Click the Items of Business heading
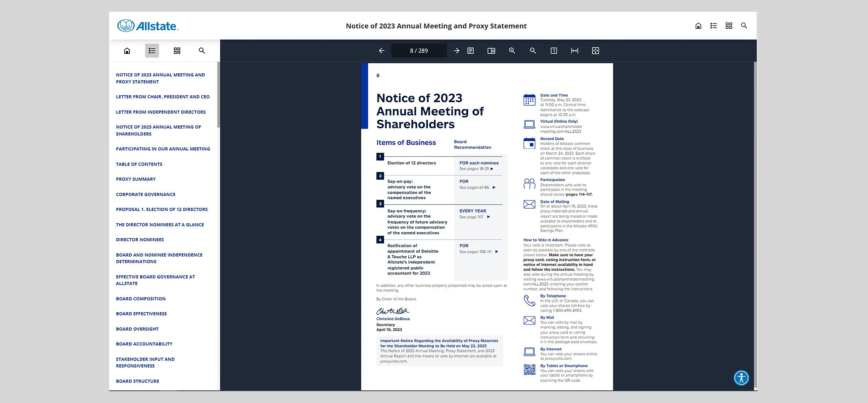 click(x=406, y=143)
